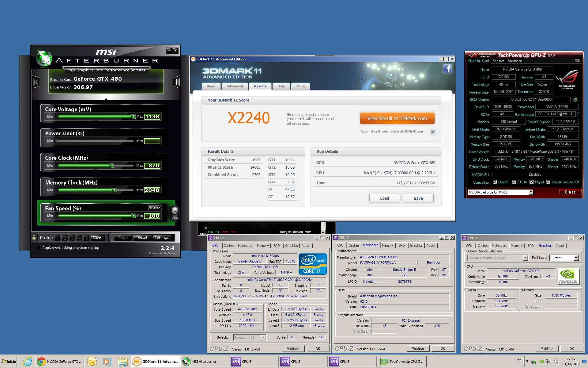Toggle the CUDA checkbox in GPU-Z

pos(514,182)
